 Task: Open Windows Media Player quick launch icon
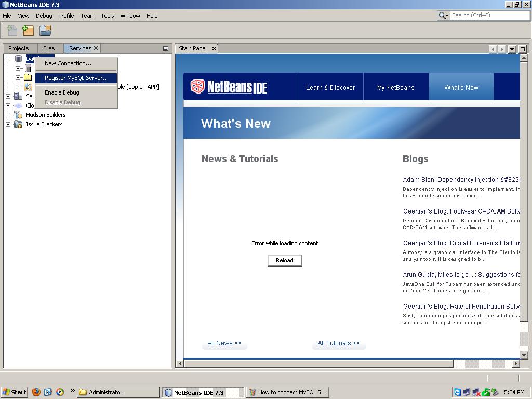click(60, 392)
